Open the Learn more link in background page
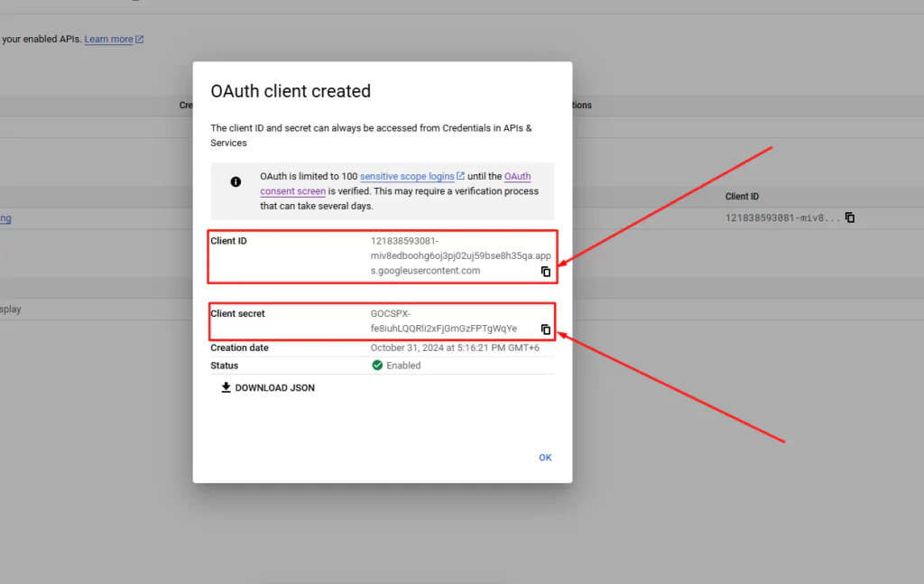The image size is (924, 584). [x=108, y=39]
